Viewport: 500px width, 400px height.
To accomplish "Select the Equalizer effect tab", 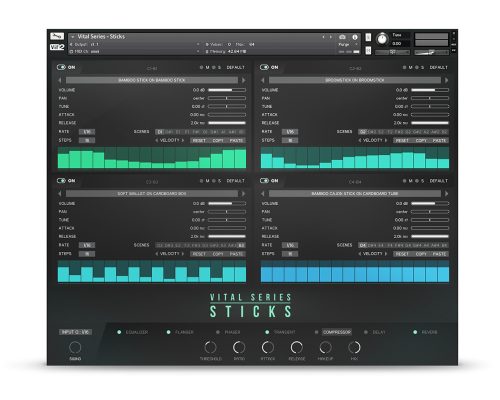I will (x=137, y=332).
